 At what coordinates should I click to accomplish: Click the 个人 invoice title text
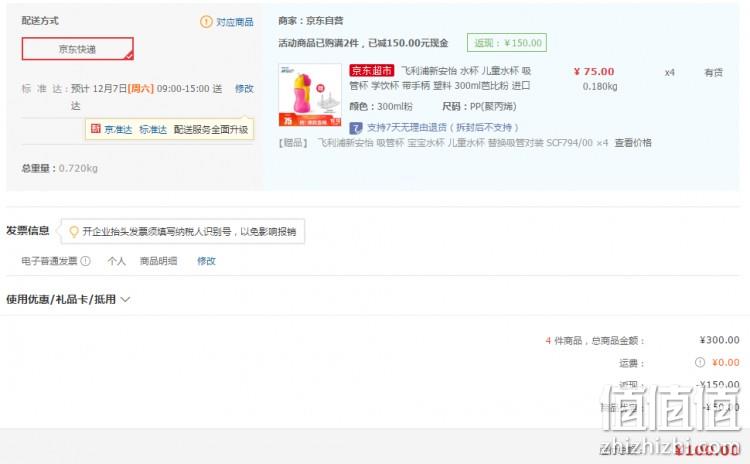tap(117, 261)
